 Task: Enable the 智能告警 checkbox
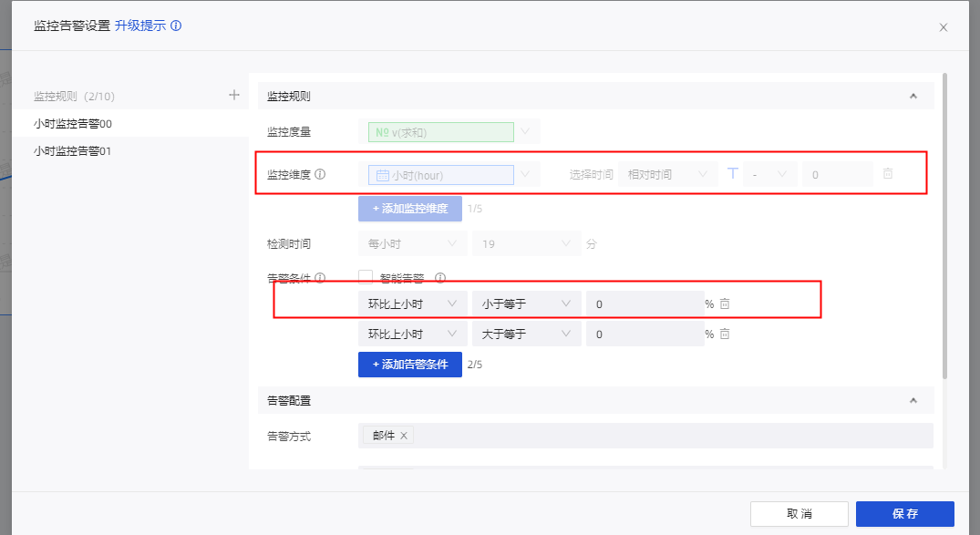coord(366,278)
